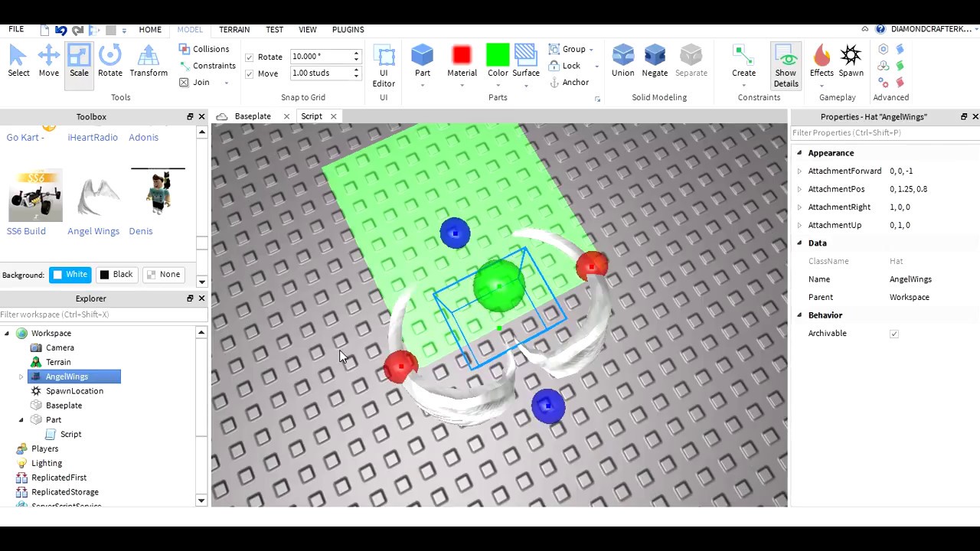Toggle the Archivable checkbox
Image resolution: width=980 pixels, height=551 pixels.
tap(894, 334)
